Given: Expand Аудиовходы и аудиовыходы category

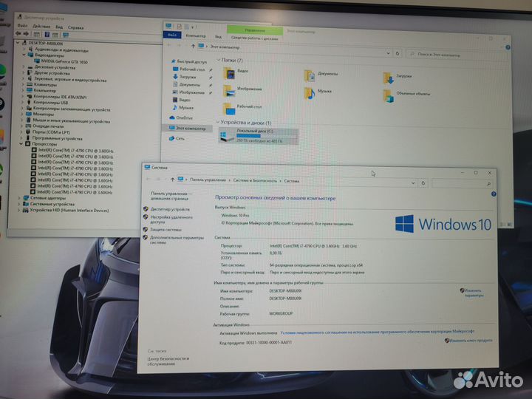Looking at the screenshot, I should 24,50.
